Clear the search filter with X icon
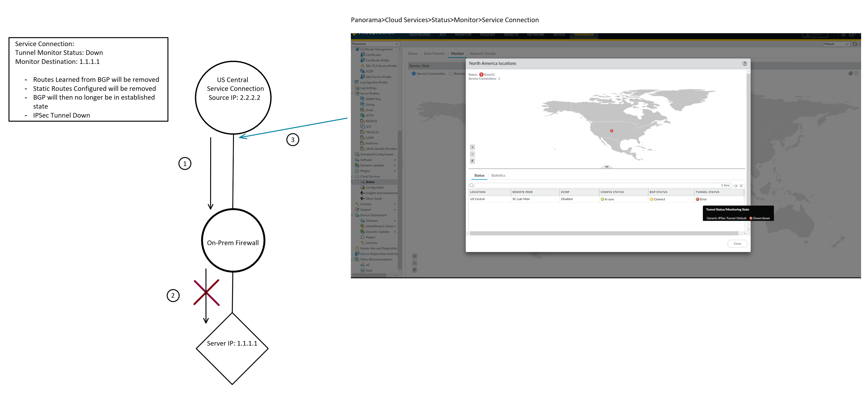Image resolution: width=868 pixels, height=400 pixels. (x=741, y=186)
